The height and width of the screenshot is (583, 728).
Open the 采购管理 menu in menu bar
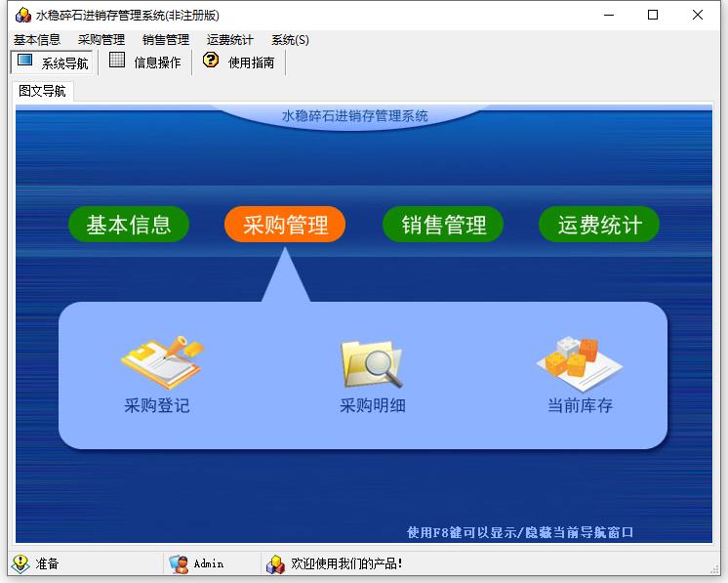[101, 40]
